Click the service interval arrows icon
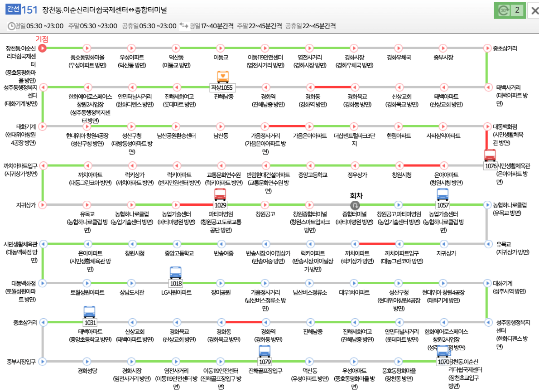 tap(184, 26)
